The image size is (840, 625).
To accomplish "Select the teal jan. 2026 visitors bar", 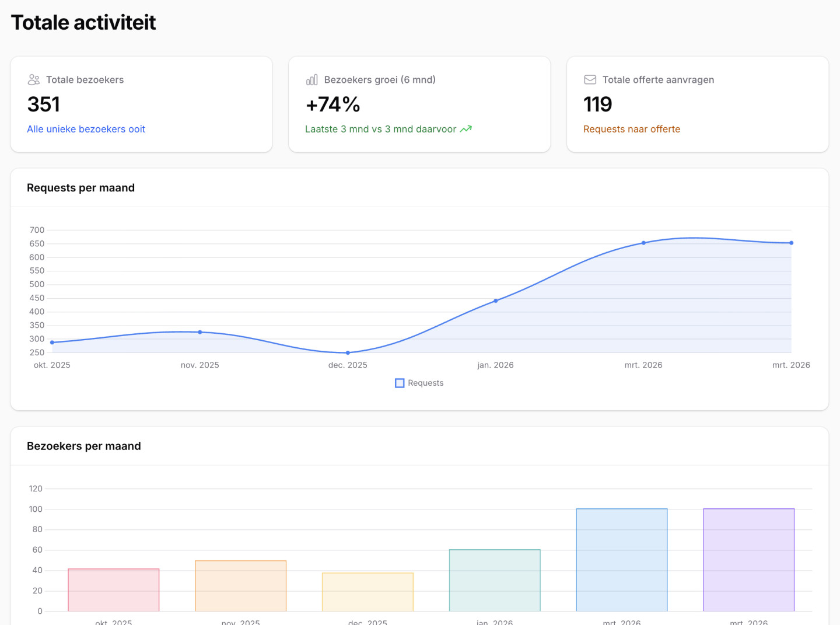I will click(495, 580).
